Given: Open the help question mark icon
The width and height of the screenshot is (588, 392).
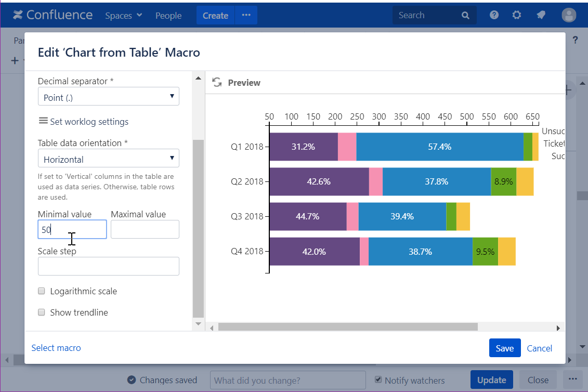Looking at the screenshot, I should tap(494, 15).
